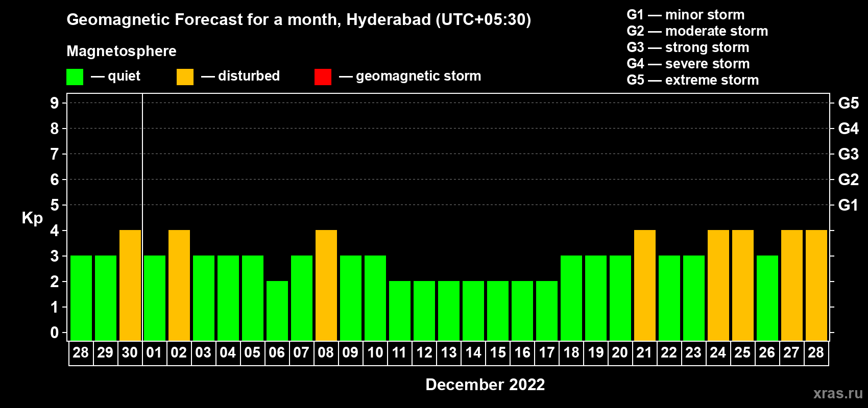Viewport: 868px width, 408px height.
Task: Click the orange disturbed legend swatch
Action: (x=185, y=77)
